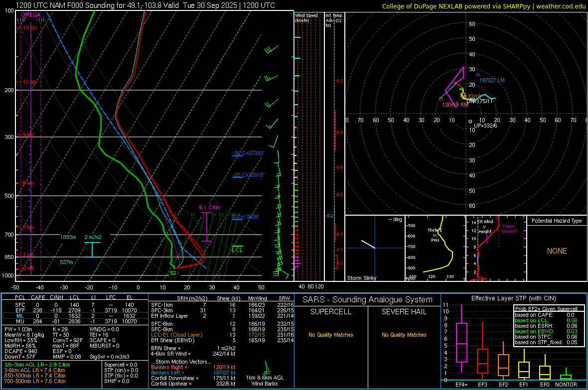Open the weather.cod.edu NEXLAB credit text

pos(483,6)
